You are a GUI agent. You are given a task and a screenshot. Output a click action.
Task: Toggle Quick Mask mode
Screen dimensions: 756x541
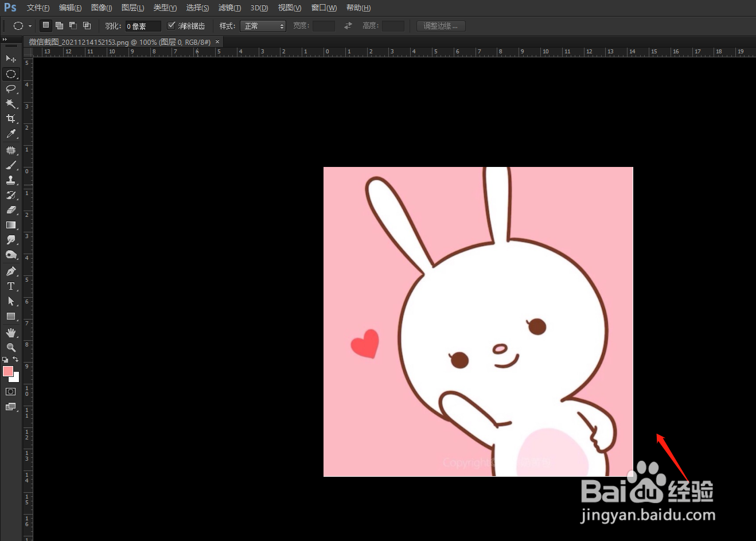[11, 392]
